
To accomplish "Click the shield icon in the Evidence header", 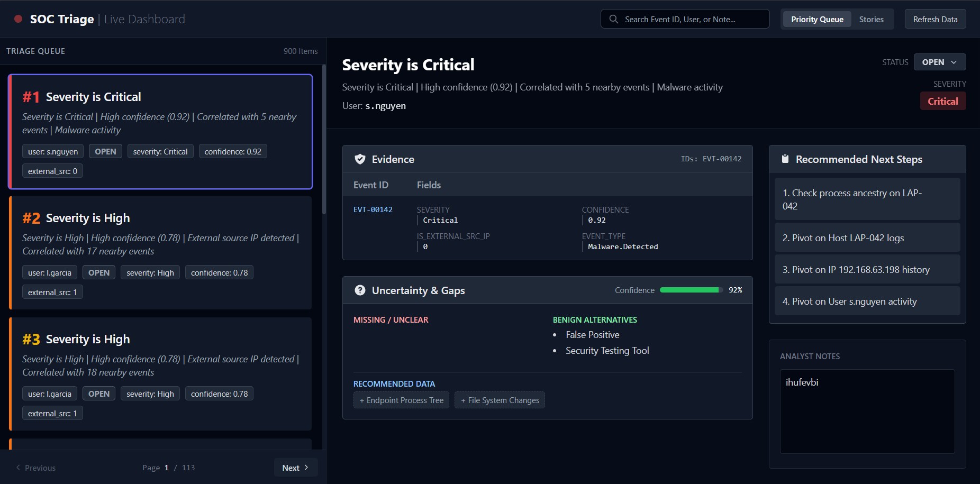I will (360, 159).
